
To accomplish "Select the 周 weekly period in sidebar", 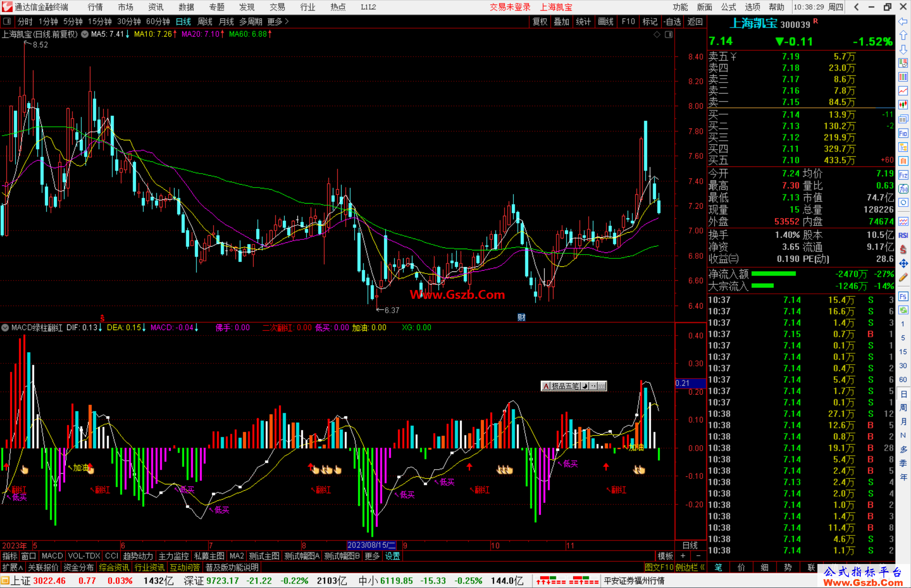I will tap(903, 408).
